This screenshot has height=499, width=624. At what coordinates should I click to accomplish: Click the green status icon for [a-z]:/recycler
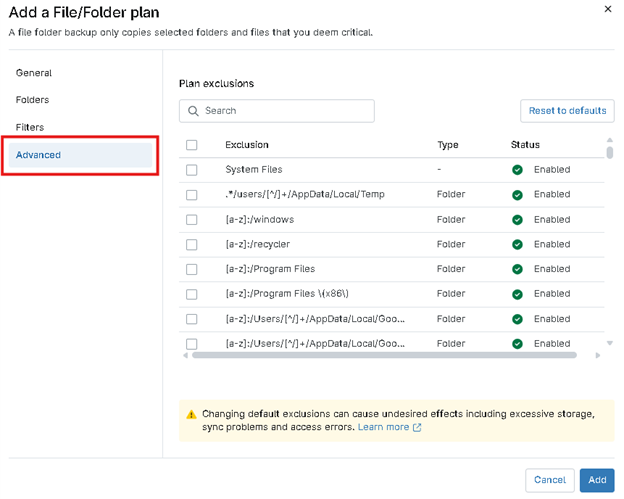517,244
